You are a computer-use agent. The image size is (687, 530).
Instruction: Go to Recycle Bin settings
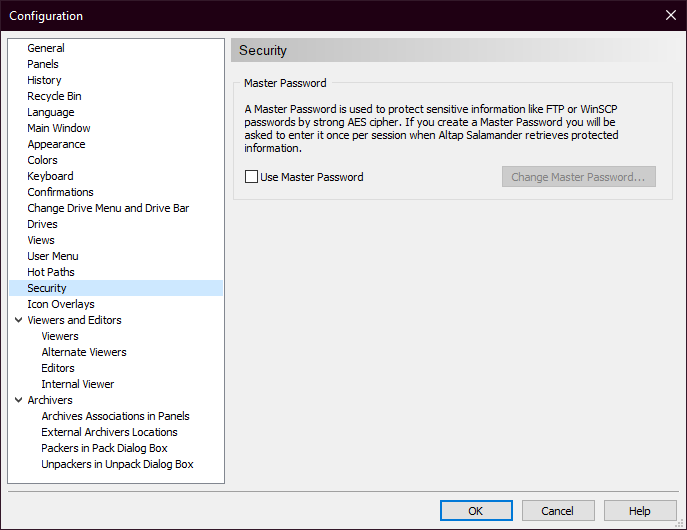click(x=54, y=96)
